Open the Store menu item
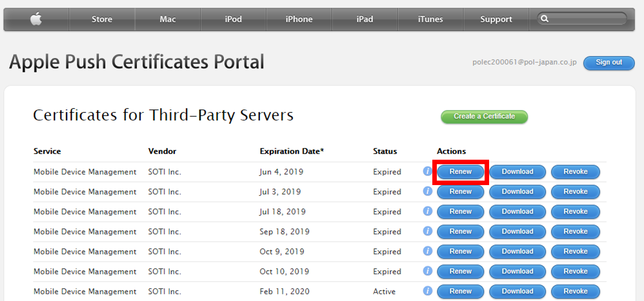This screenshot has height=301, width=644. pyautogui.click(x=102, y=19)
